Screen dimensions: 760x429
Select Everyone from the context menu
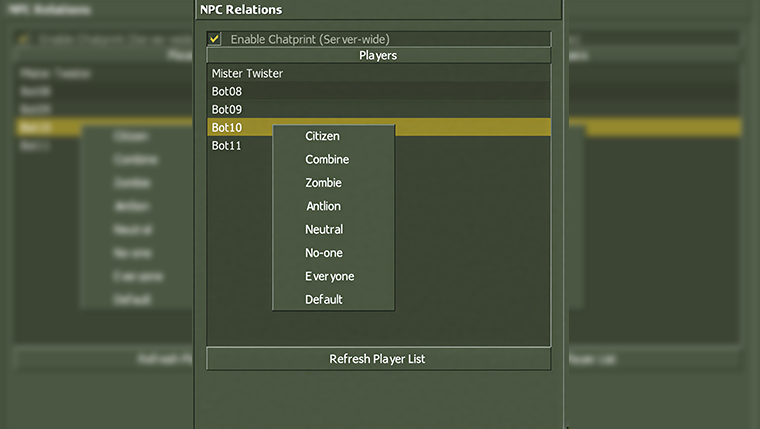coord(329,276)
